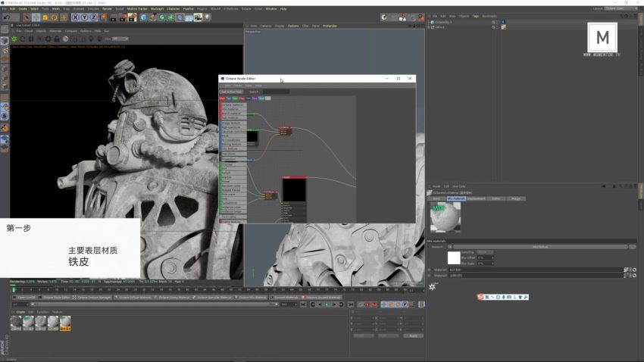Click Convert Materials button
This screenshot has height=362, width=644.
[284, 297]
